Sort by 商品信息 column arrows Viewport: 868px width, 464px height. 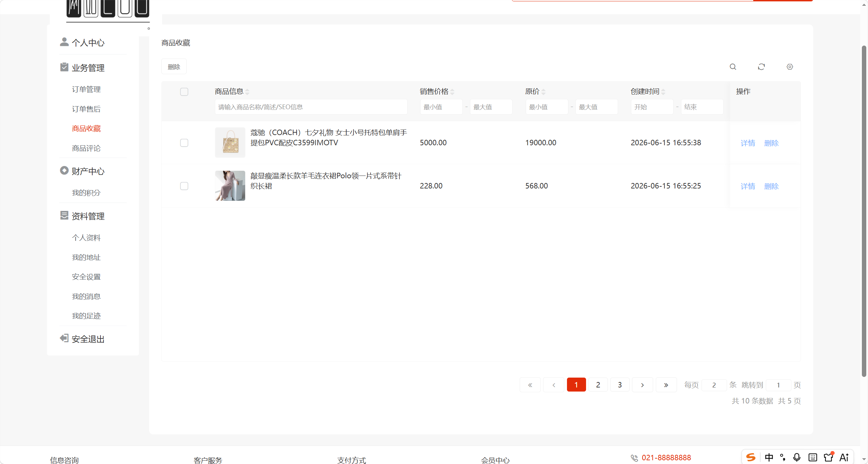pyautogui.click(x=247, y=92)
